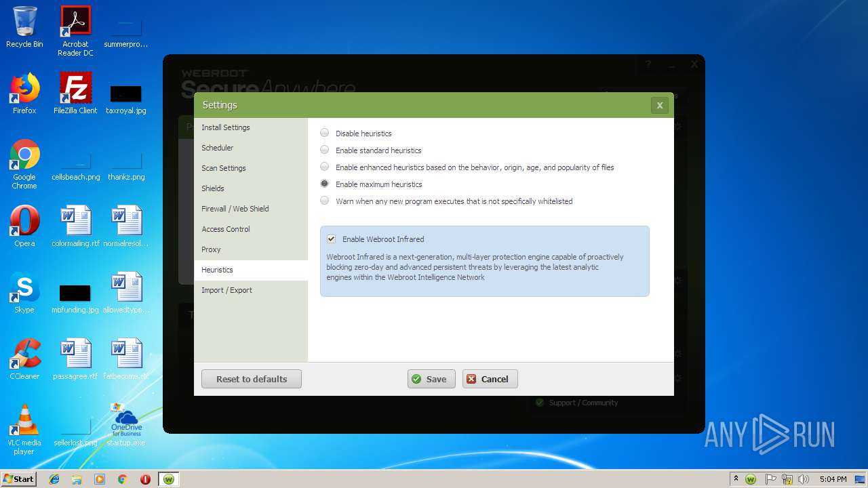
Task: Switch to Webroot taskbar button
Action: tap(169, 479)
